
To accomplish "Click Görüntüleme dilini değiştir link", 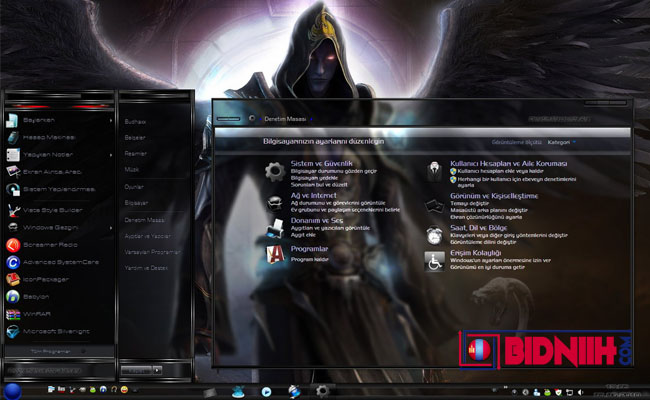I will tap(483, 242).
